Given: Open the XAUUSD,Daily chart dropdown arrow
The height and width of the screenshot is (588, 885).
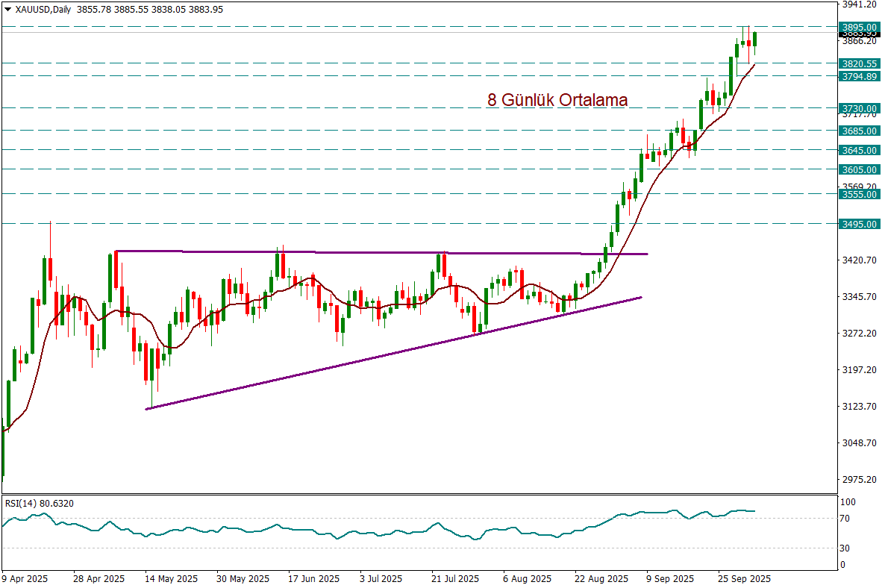Looking at the screenshot, I should pos(7,10).
